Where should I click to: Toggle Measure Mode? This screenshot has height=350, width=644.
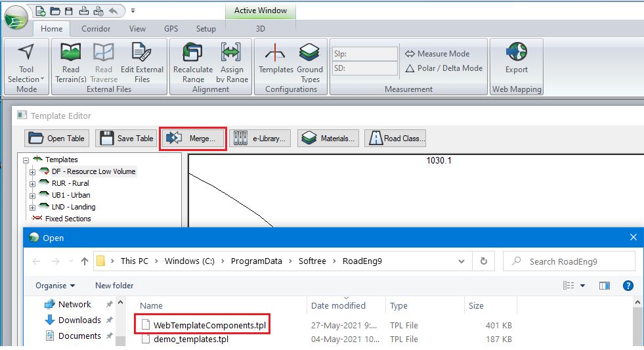[437, 54]
